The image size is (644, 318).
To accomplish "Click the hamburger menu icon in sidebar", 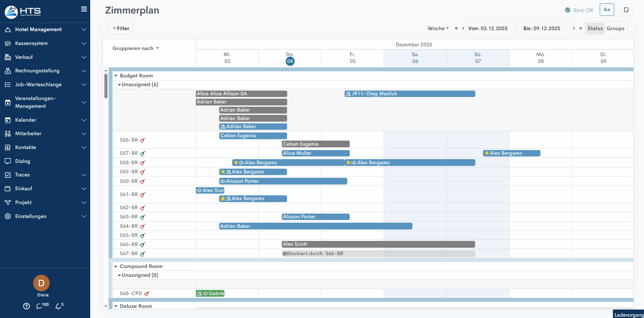I will pos(84,9).
